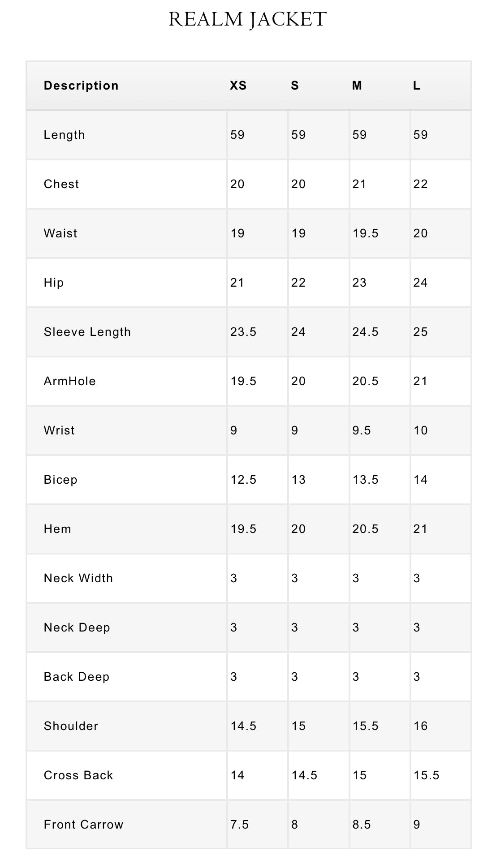
Task: Select the L size column header
Action: coord(417,86)
